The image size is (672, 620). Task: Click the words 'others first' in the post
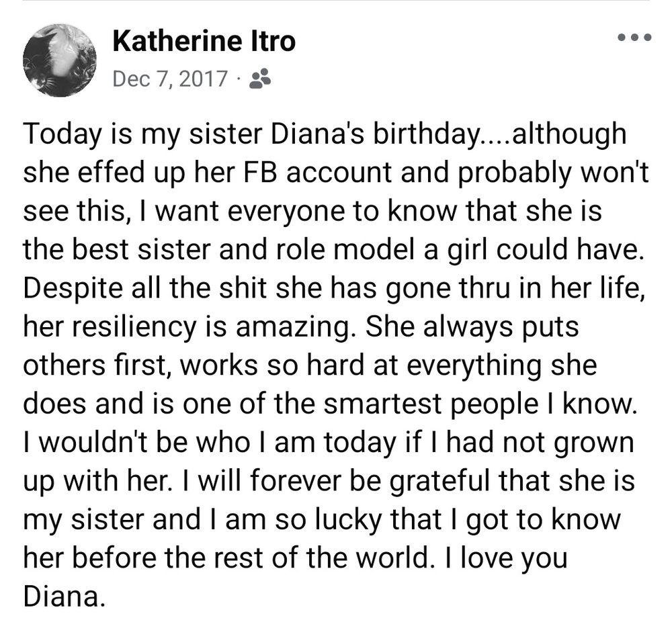(x=94, y=365)
